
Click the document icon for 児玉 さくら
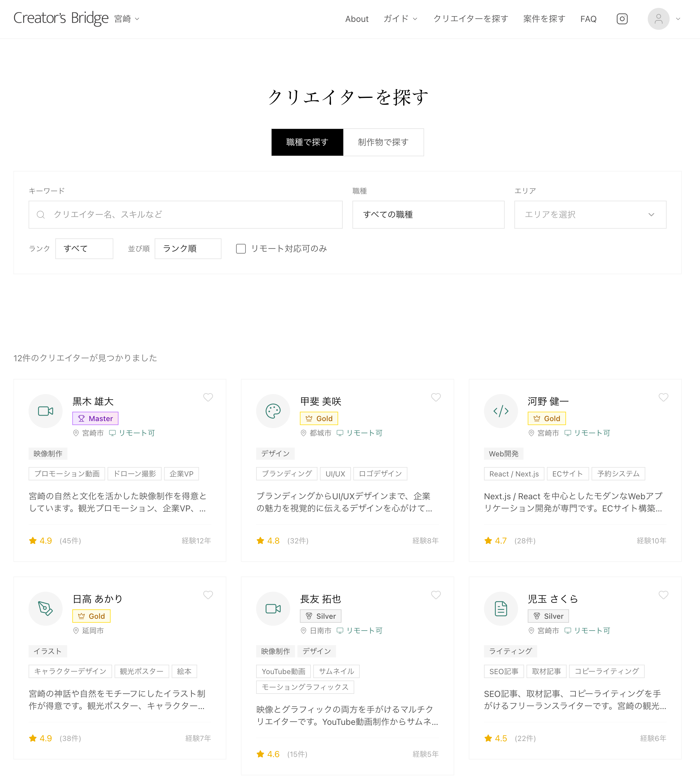click(x=500, y=608)
